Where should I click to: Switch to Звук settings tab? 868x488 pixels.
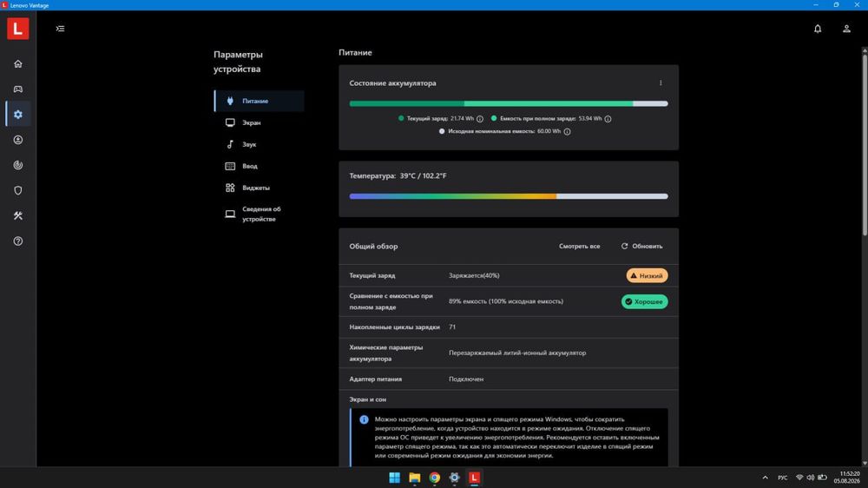point(259,144)
